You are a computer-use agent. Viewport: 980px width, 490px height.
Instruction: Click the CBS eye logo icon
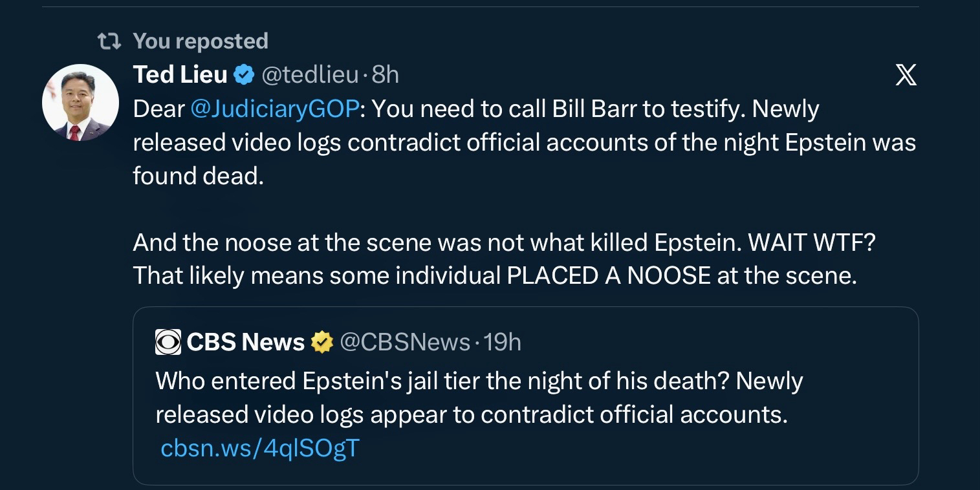(x=168, y=342)
